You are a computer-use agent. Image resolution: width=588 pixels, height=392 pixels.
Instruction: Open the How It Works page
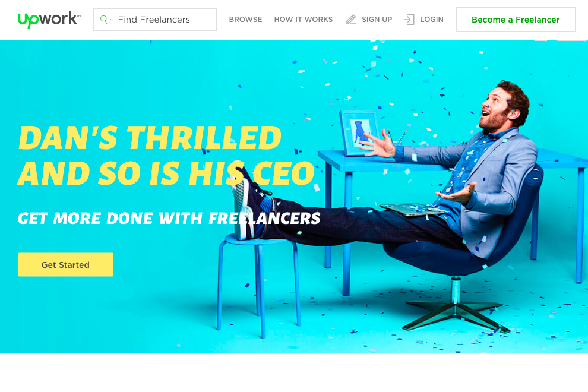click(304, 20)
